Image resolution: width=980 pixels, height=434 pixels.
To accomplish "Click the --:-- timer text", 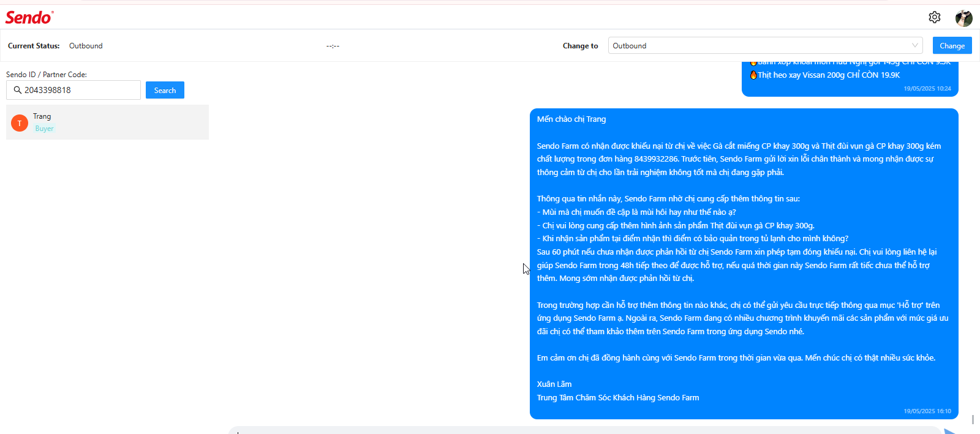I will tap(333, 46).
